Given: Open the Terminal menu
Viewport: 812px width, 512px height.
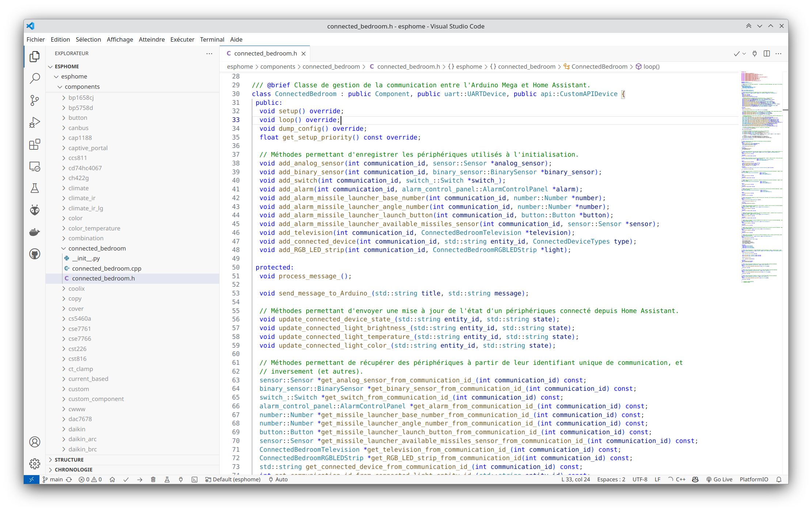Looking at the screenshot, I should [212, 39].
